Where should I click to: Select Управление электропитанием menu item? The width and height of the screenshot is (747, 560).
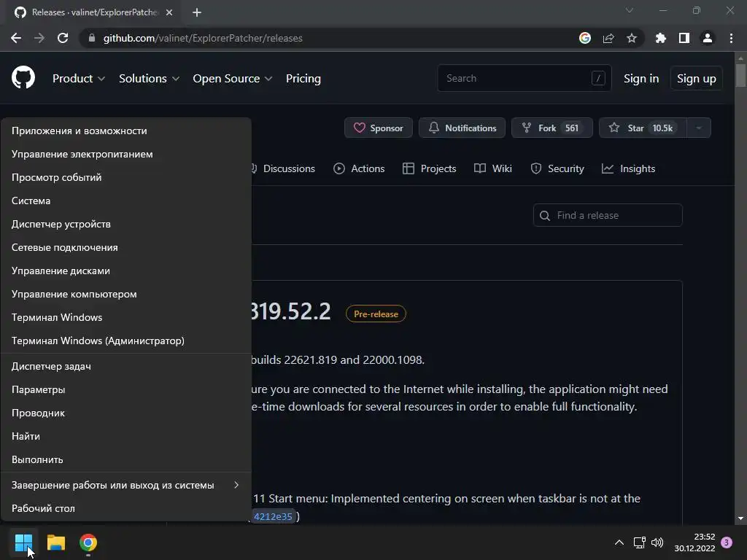pos(125,154)
